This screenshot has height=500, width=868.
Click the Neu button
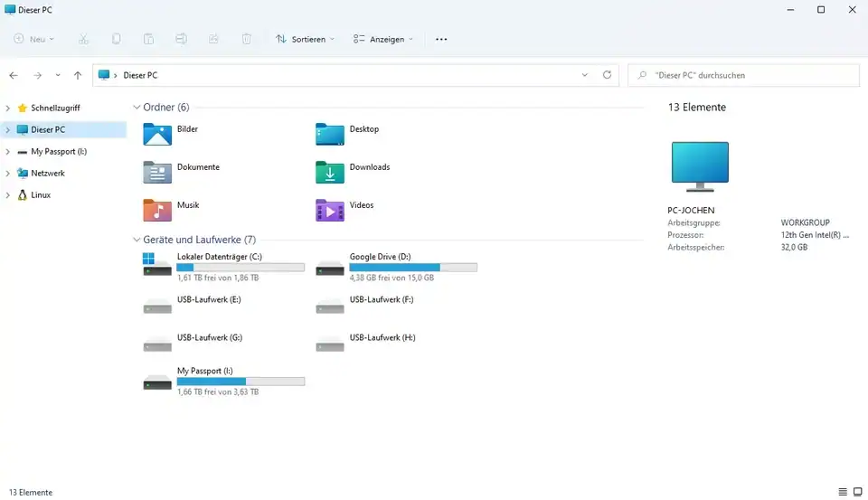pos(34,40)
